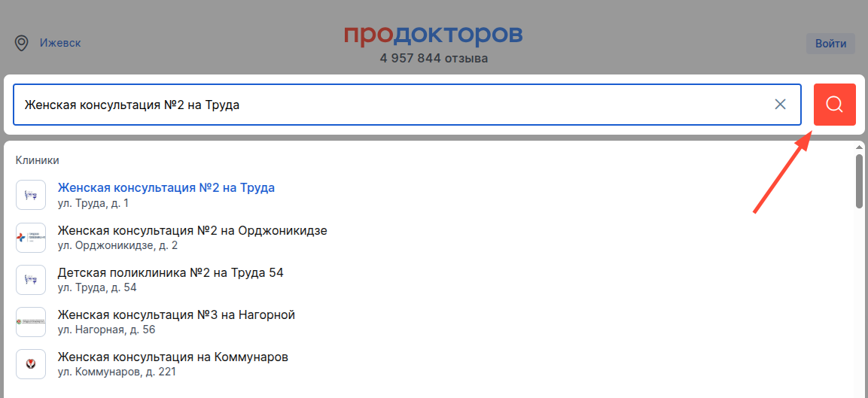This screenshot has height=398, width=868.
Task: Choose Детская поликлиника №2 на Труда 54
Action: [170, 272]
